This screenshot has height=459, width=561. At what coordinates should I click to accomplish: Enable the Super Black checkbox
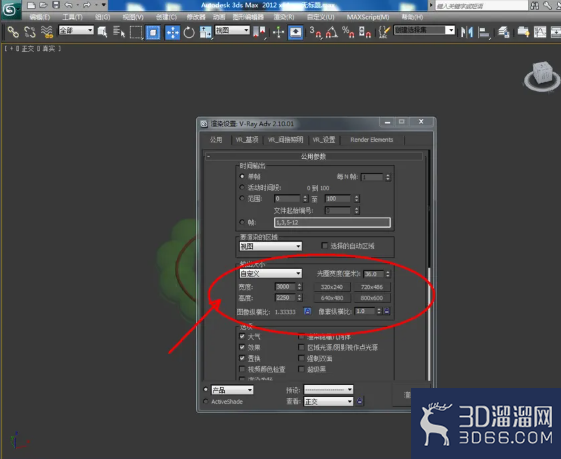301,369
